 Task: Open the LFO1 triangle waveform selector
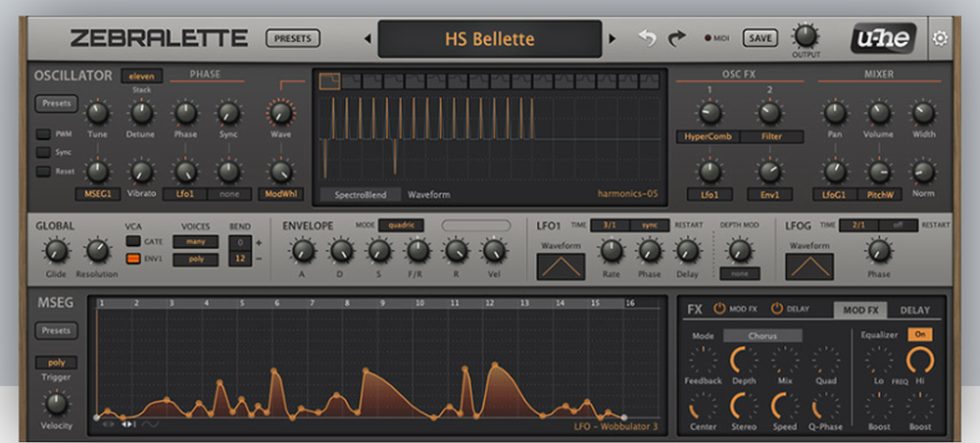coord(561,267)
